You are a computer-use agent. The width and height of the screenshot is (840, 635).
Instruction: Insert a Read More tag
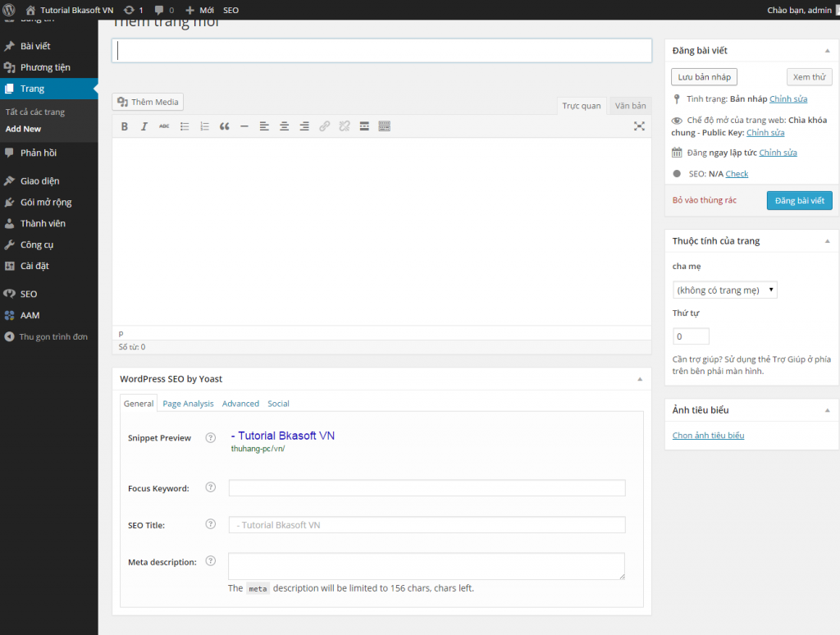364,126
